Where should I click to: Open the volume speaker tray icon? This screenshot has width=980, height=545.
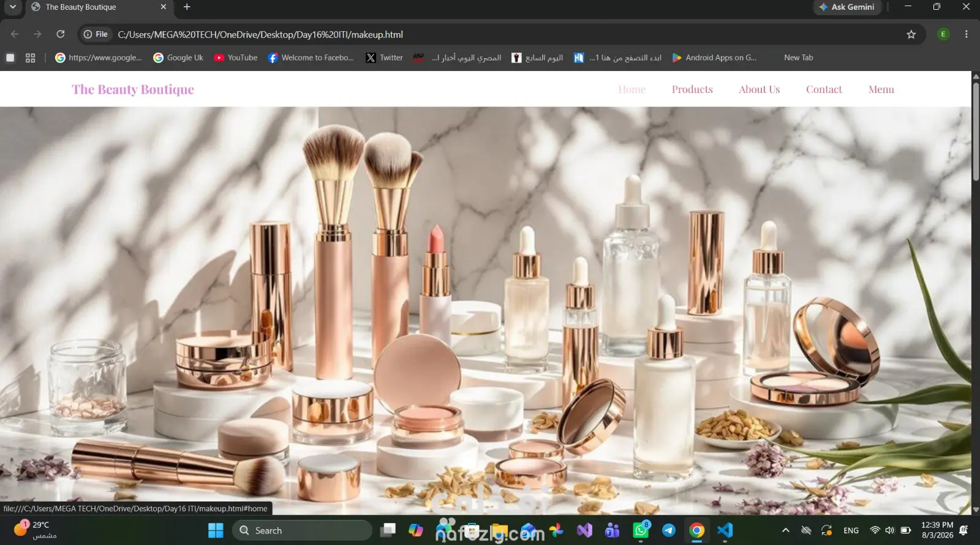coord(890,530)
